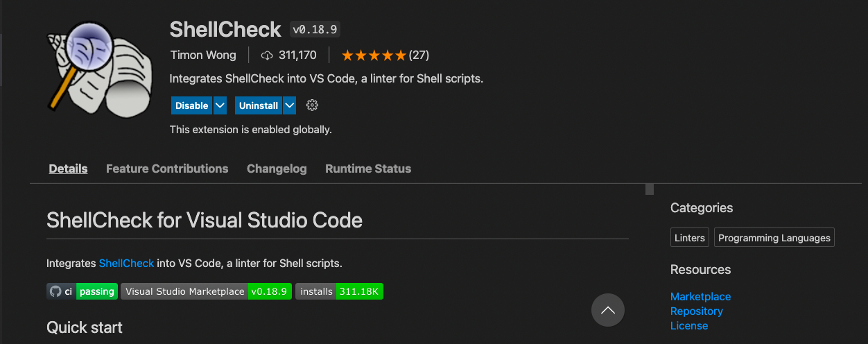Image resolution: width=868 pixels, height=344 pixels.
Task: Click the scroll-to-top arrow button
Action: pos(608,310)
